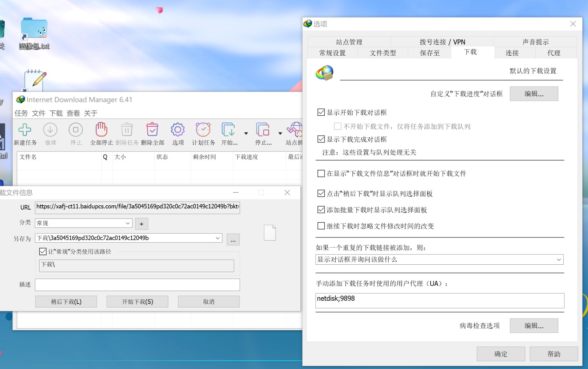Switch to 声音提示 tab
This screenshot has height=369, width=588.
point(535,42)
